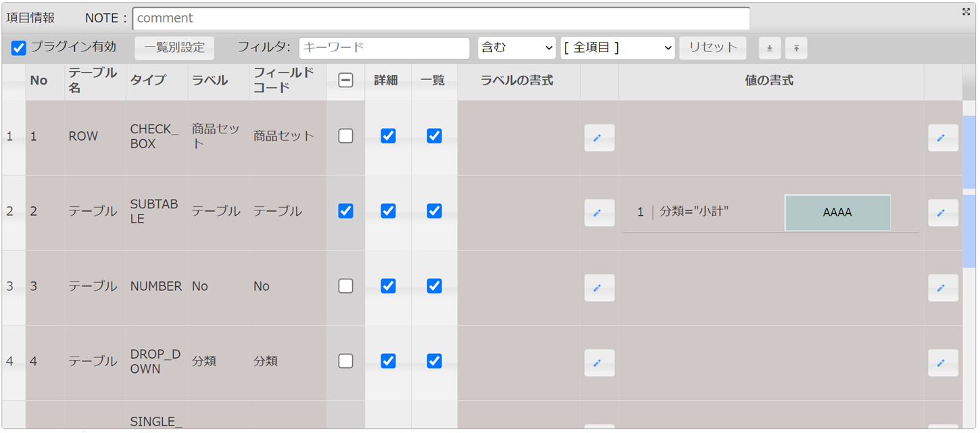Toggle the header select-all checkbox
Image resolution: width=980 pixels, height=433 pixels.
pos(345,81)
